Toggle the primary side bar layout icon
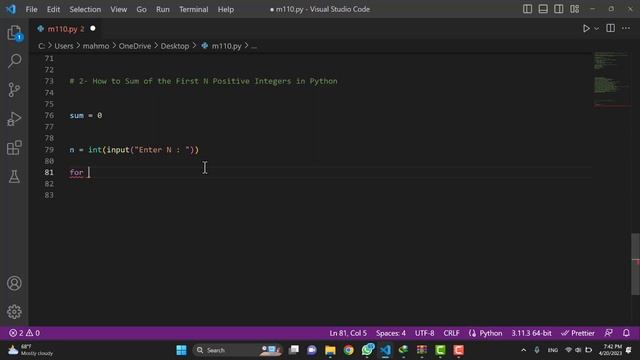Image resolution: width=640 pixels, height=360 pixels. [x=527, y=9]
